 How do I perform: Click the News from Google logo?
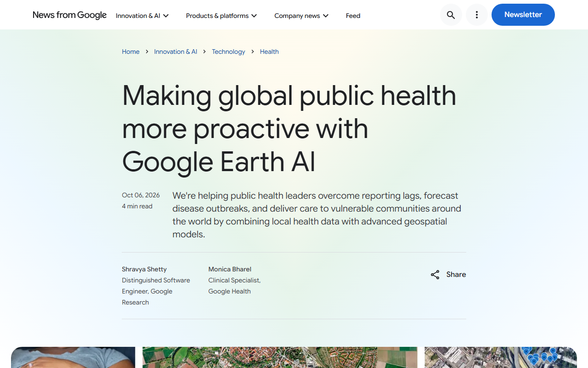[x=70, y=15]
